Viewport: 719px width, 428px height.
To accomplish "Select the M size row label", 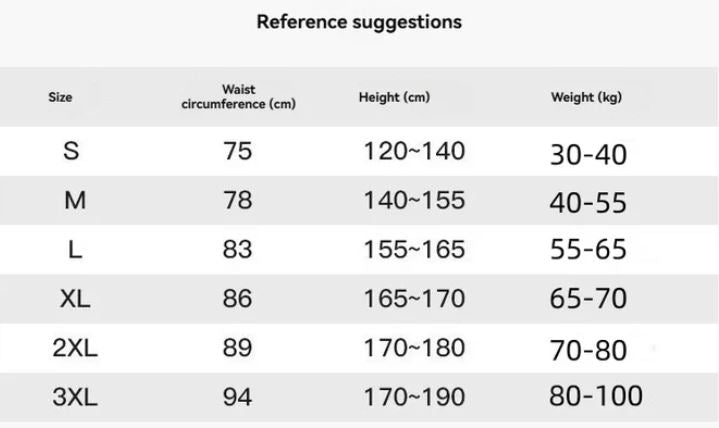I will coord(75,200).
